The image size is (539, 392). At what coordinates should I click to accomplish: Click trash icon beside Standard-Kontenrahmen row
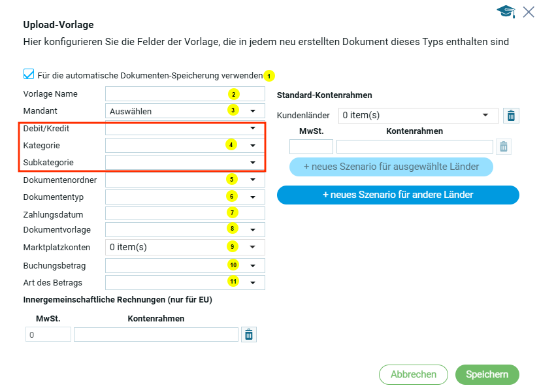tap(503, 146)
